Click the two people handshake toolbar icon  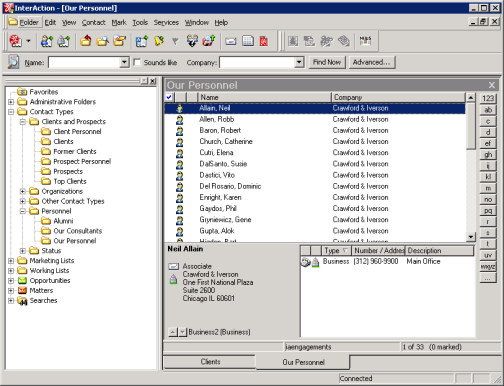click(192, 41)
